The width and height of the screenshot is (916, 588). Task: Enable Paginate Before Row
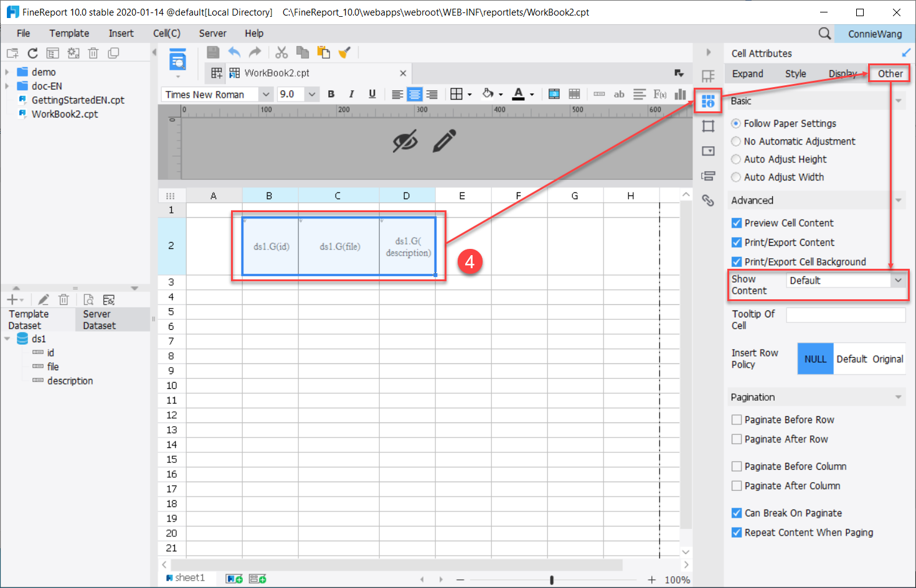point(737,419)
